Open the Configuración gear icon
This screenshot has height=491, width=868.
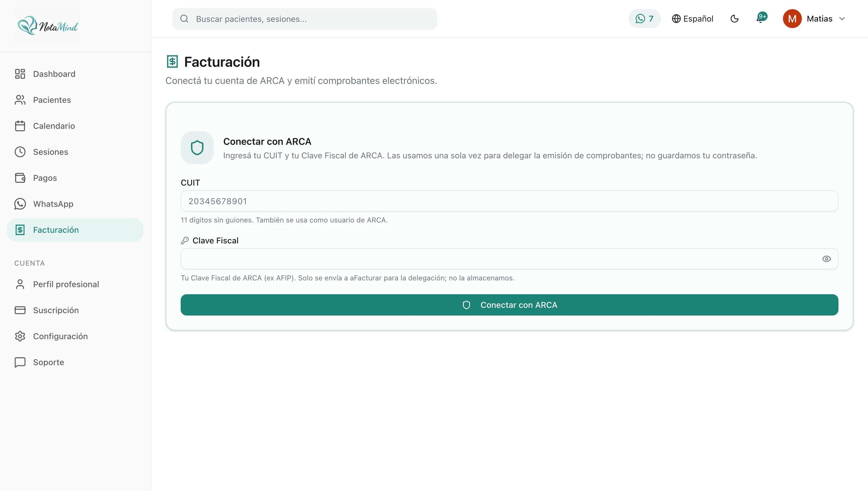[20, 336]
